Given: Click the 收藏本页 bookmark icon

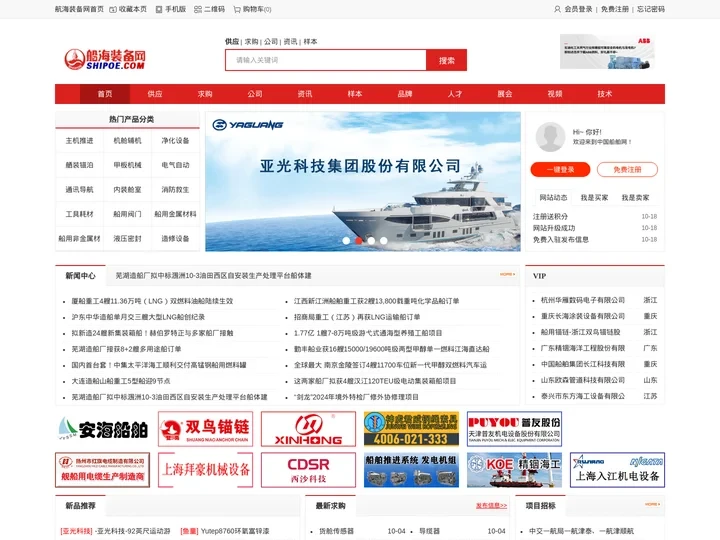Looking at the screenshot, I should (112, 9).
